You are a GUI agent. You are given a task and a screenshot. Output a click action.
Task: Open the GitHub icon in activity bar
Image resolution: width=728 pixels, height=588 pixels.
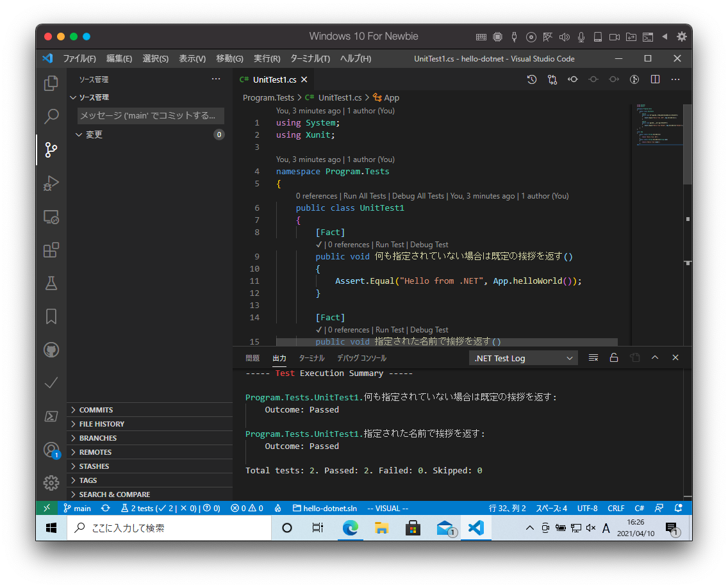click(51, 350)
